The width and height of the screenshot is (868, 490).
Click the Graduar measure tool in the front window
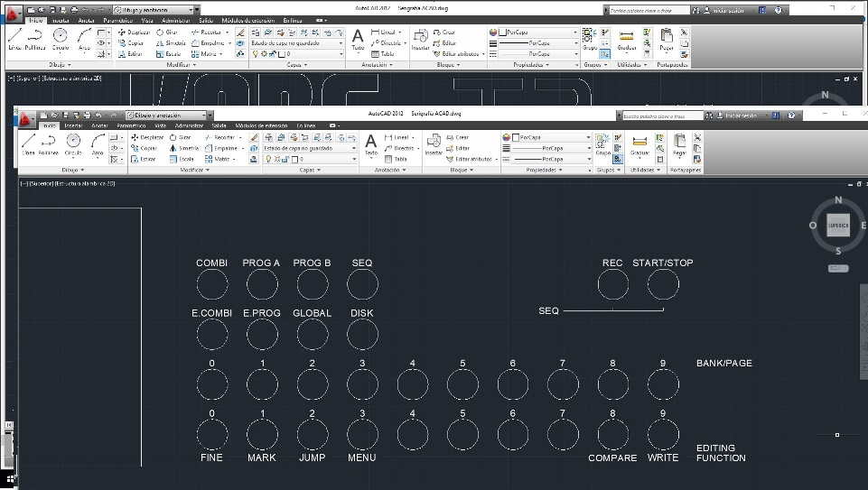(639, 144)
